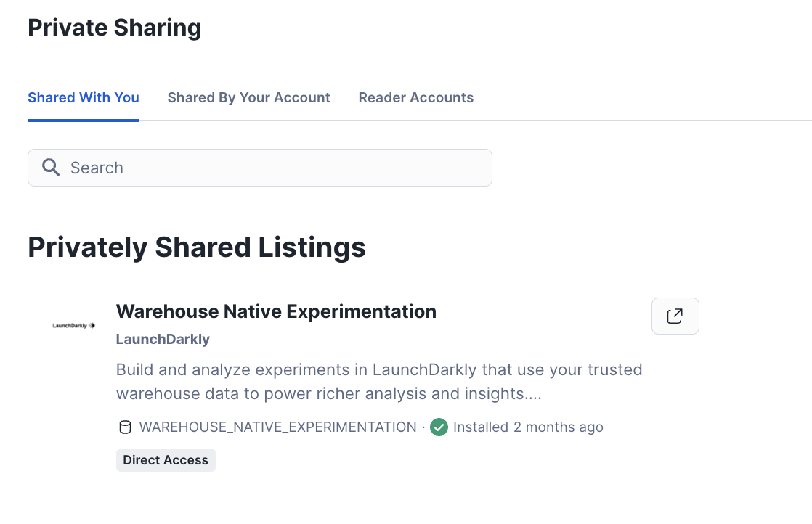The image size is (812, 524).
Task: Click the search magnifier icon
Action: (x=51, y=167)
